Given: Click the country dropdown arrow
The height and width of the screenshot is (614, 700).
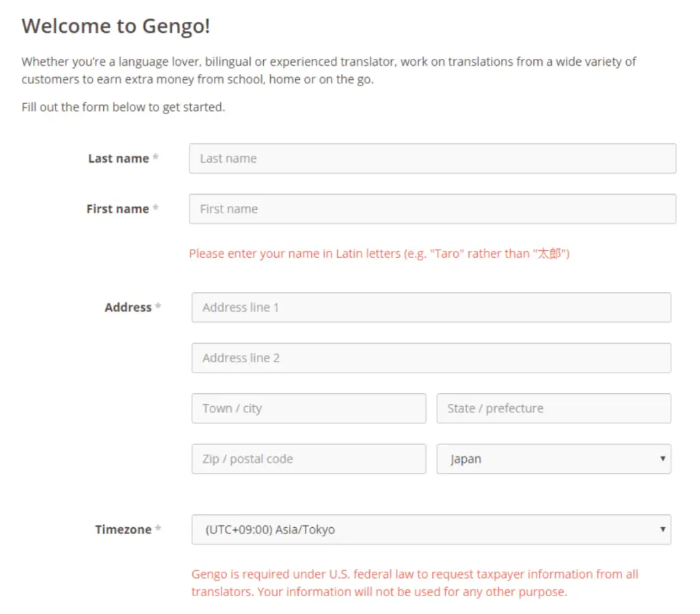Looking at the screenshot, I should tap(662, 459).
